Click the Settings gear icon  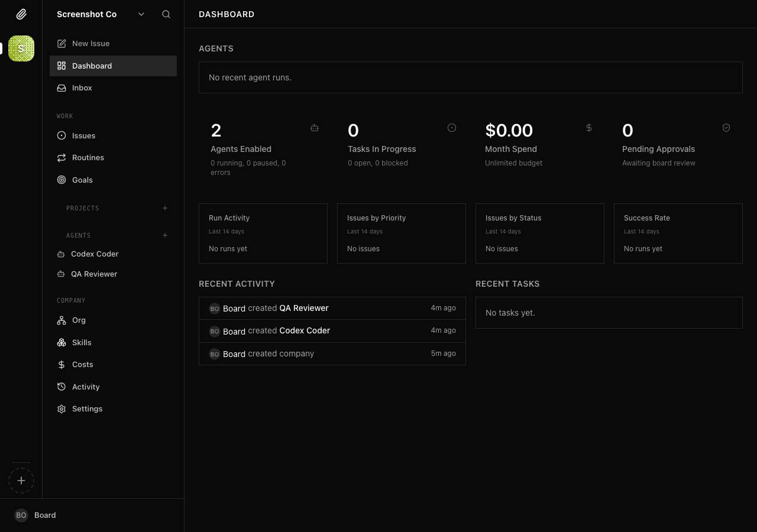[62, 409]
